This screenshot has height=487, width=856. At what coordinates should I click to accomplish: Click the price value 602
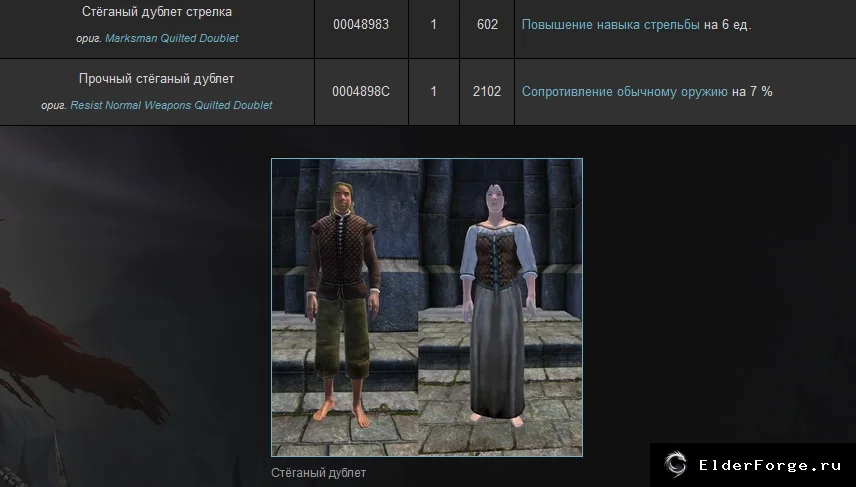pyautogui.click(x=487, y=25)
